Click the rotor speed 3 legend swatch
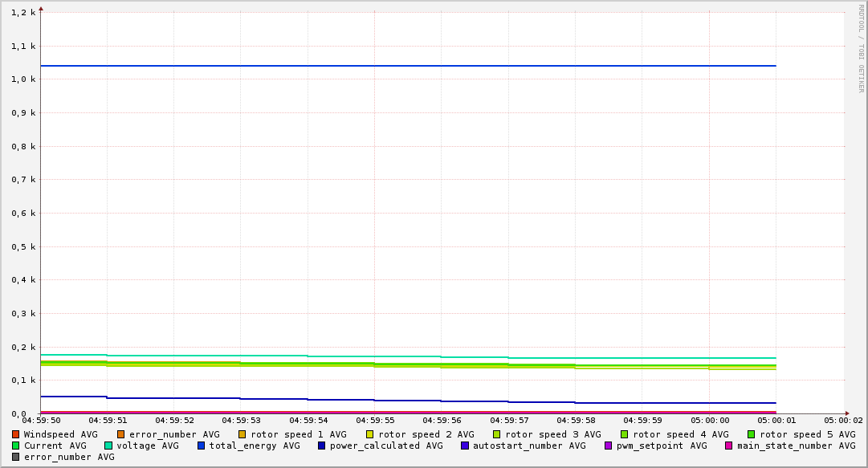 pos(497,435)
